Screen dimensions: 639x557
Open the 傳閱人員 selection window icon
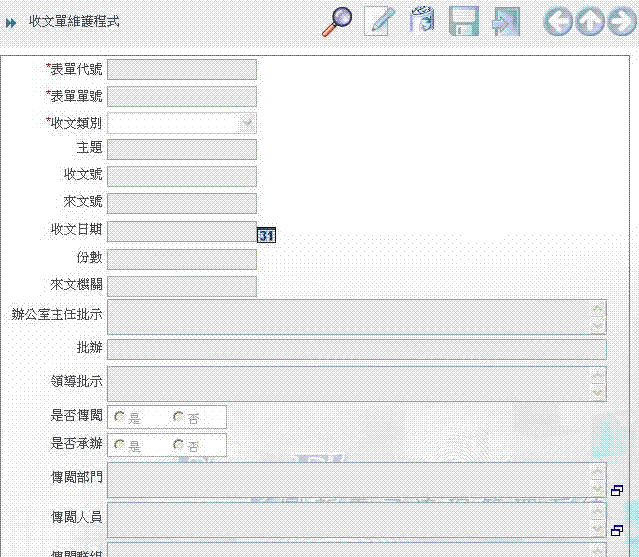point(617,529)
